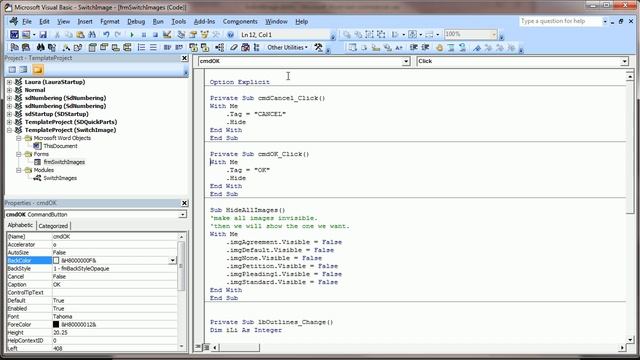Click View Object icon in Project panel
640x360 pixels.
click(x=24, y=70)
